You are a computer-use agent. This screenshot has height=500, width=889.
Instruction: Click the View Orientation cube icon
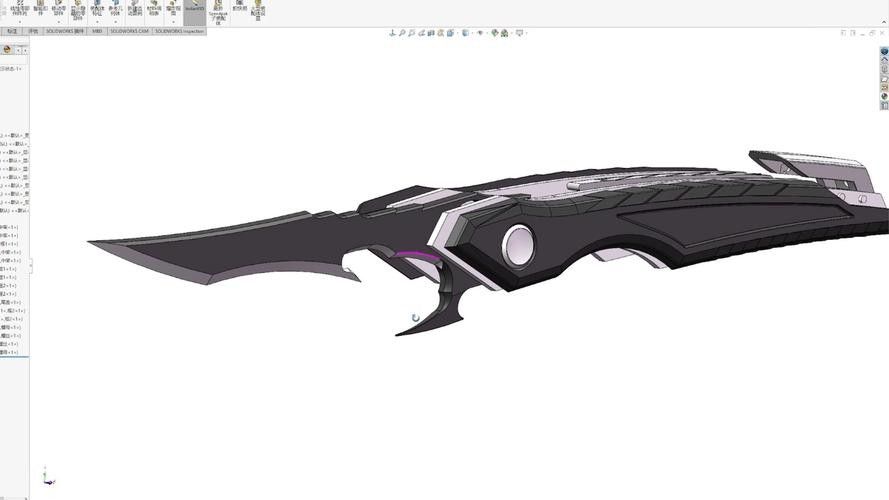point(450,33)
